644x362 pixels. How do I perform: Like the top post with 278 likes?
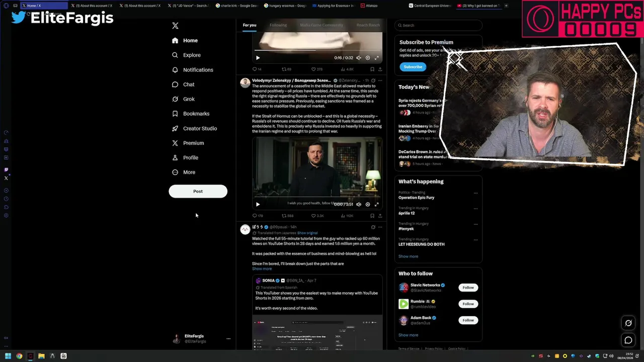coord(316,69)
